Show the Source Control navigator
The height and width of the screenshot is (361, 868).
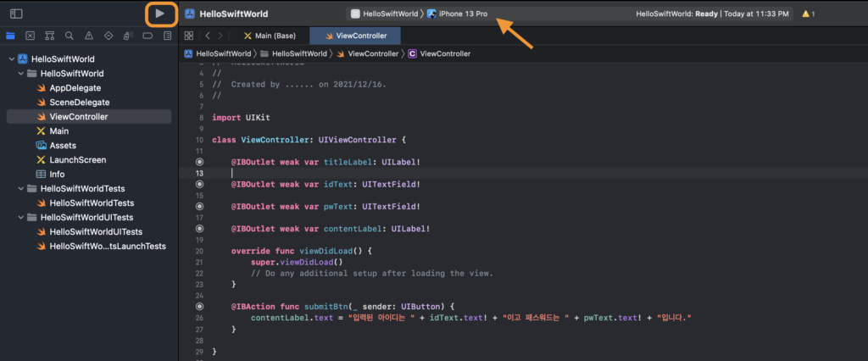point(30,36)
